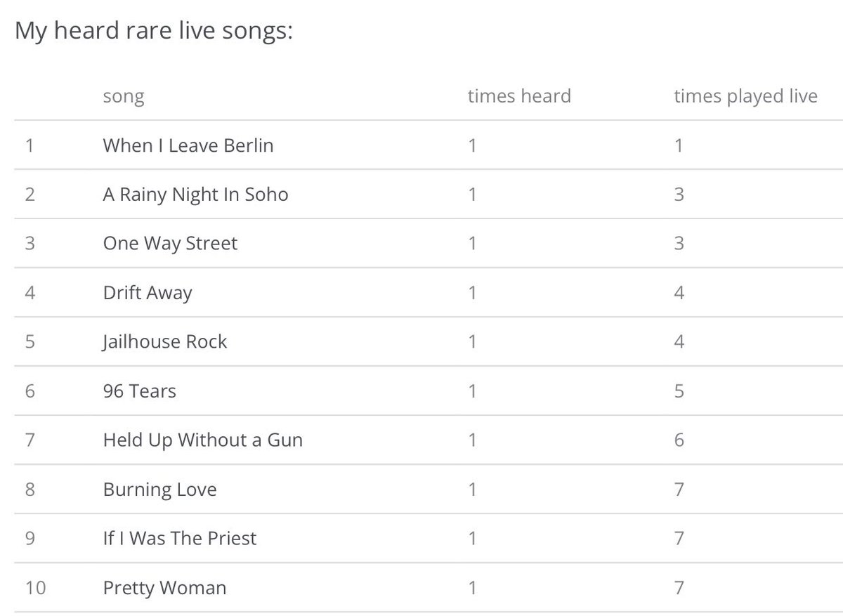Select row number 1 index cell
843x616 pixels.
(x=29, y=145)
